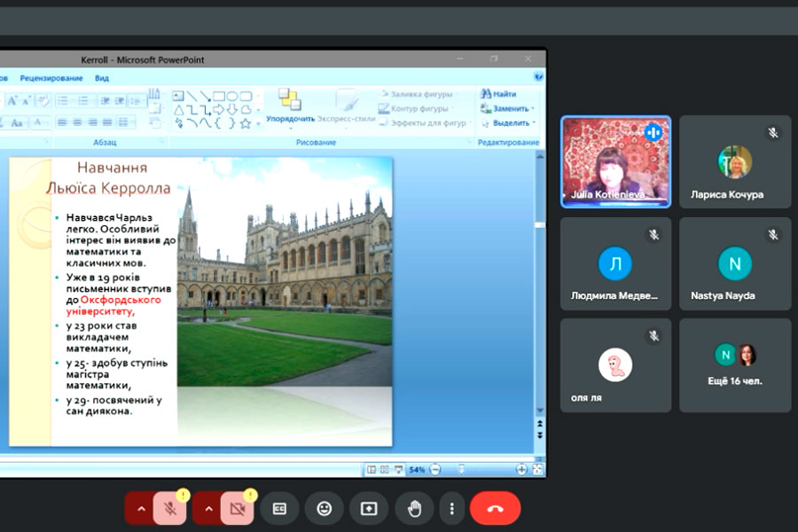Click the Упорядочить arrange button
This screenshot has width=798, height=532.
pyautogui.click(x=290, y=106)
